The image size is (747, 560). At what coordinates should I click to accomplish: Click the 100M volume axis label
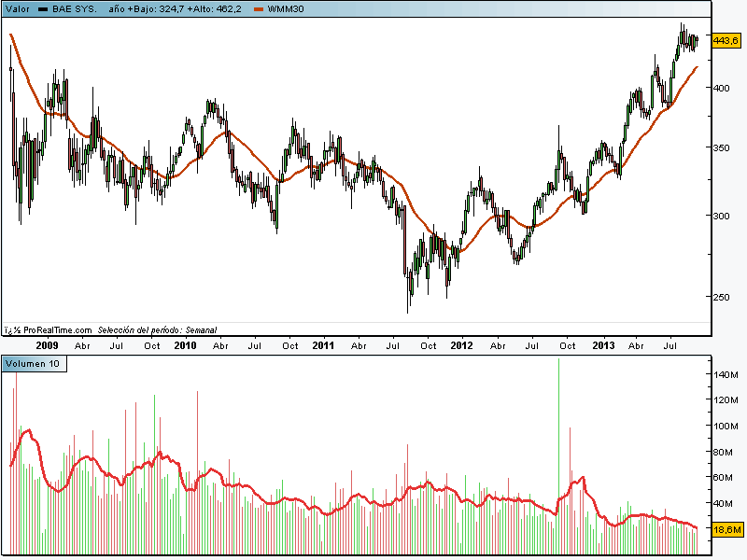coord(726,426)
